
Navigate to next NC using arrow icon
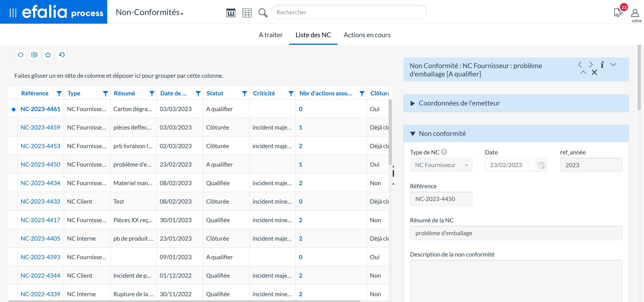[591, 64]
